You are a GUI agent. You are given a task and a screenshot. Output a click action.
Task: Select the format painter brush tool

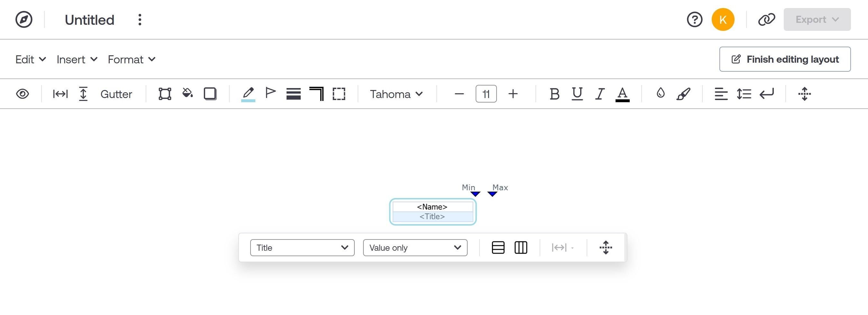coord(684,94)
